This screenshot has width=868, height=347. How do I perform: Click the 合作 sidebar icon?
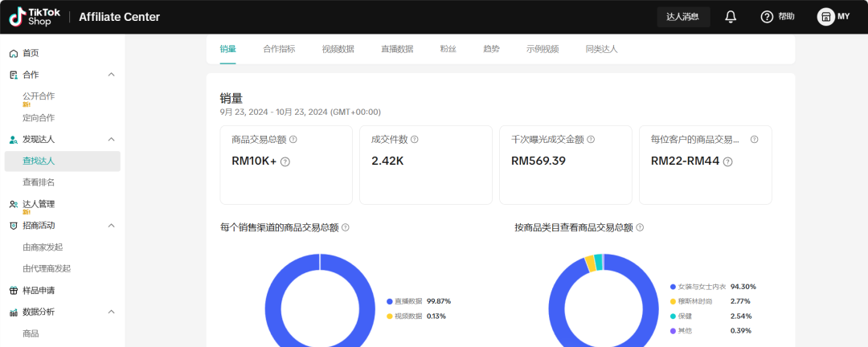pos(14,75)
